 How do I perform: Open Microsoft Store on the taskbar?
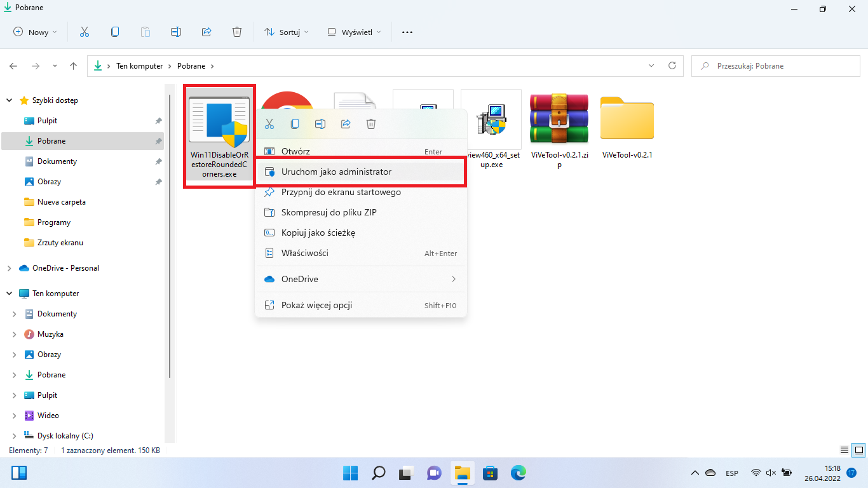coord(490,473)
